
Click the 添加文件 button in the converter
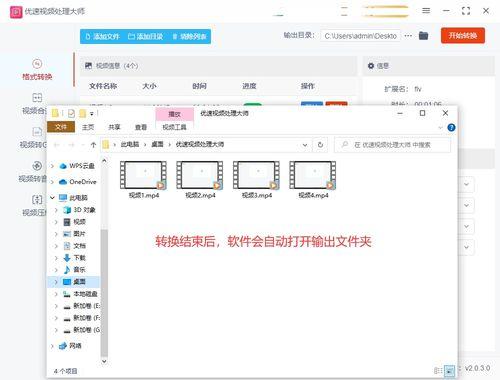pos(103,36)
